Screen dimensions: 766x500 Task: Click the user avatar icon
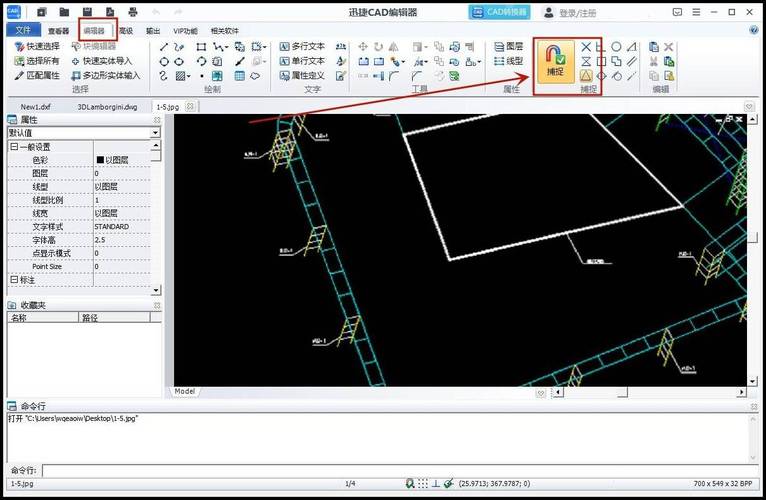[x=549, y=12]
